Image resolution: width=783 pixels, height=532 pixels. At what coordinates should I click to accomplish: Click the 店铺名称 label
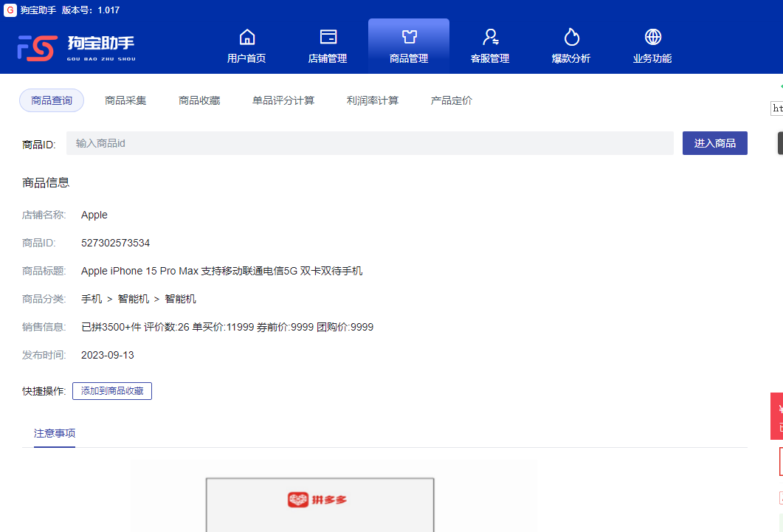pyautogui.click(x=44, y=215)
